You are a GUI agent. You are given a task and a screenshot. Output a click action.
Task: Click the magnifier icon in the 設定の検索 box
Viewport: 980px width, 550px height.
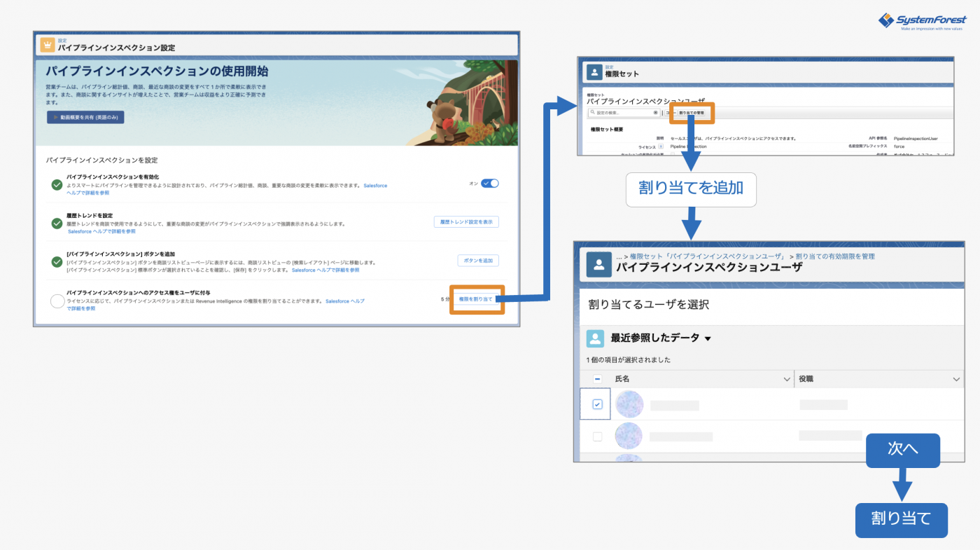(592, 112)
